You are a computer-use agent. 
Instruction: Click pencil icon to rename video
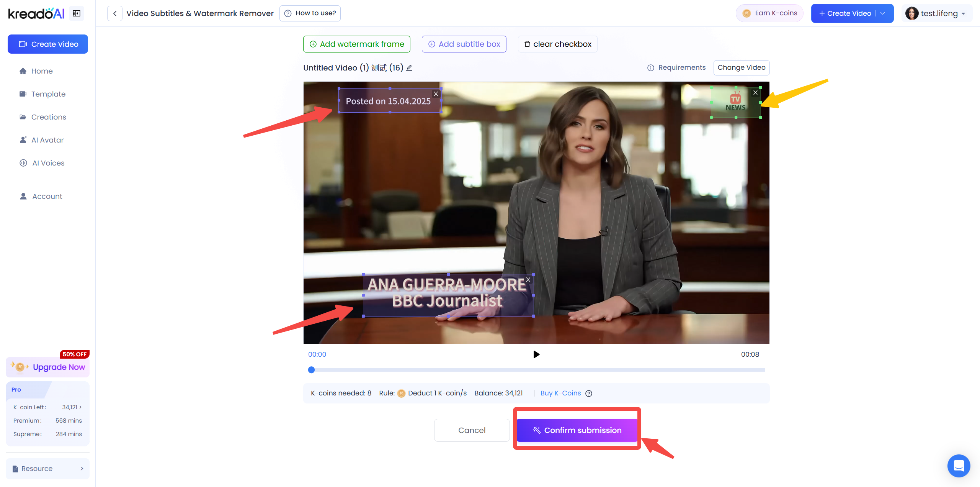(409, 68)
